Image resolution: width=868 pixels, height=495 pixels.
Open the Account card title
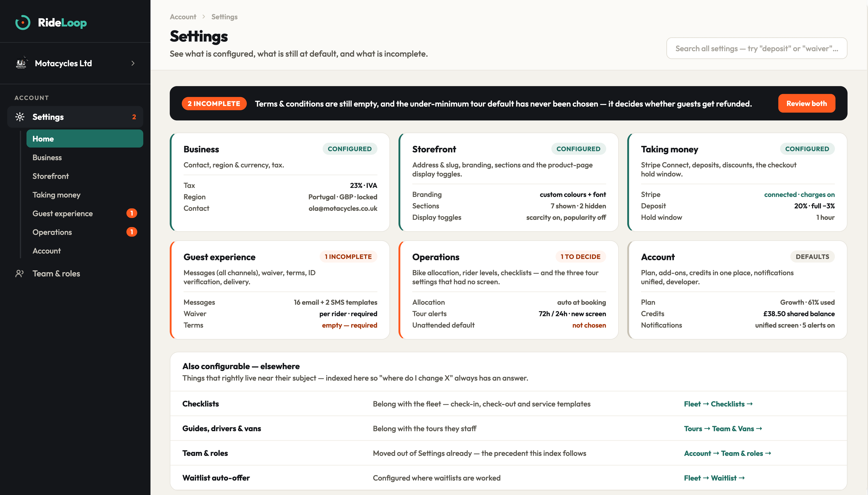tap(658, 257)
